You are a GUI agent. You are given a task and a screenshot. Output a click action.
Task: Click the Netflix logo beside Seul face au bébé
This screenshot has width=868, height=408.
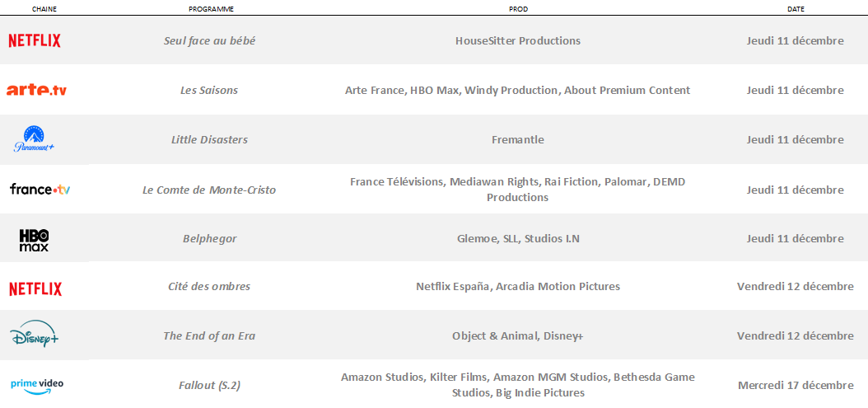[x=35, y=40]
